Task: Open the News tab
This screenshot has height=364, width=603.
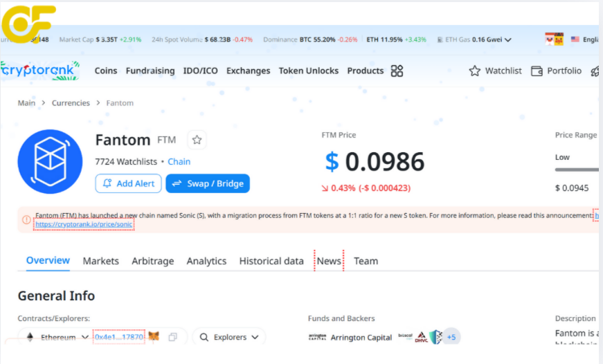Action: [329, 261]
